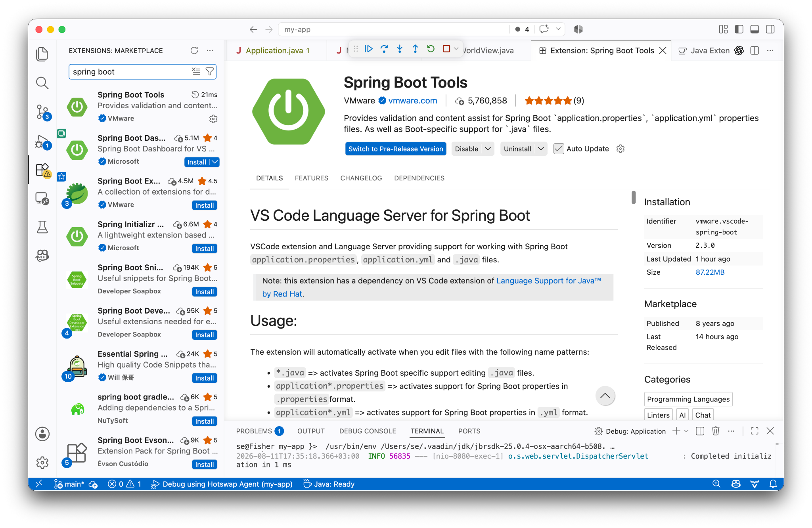Open the chat dropdown chevron in title bar

point(558,29)
